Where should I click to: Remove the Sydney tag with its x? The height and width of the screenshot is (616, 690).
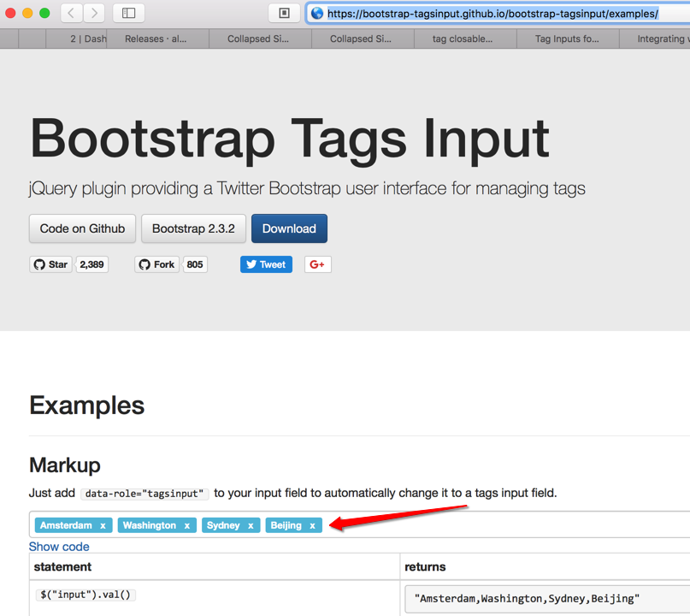[x=251, y=525]
